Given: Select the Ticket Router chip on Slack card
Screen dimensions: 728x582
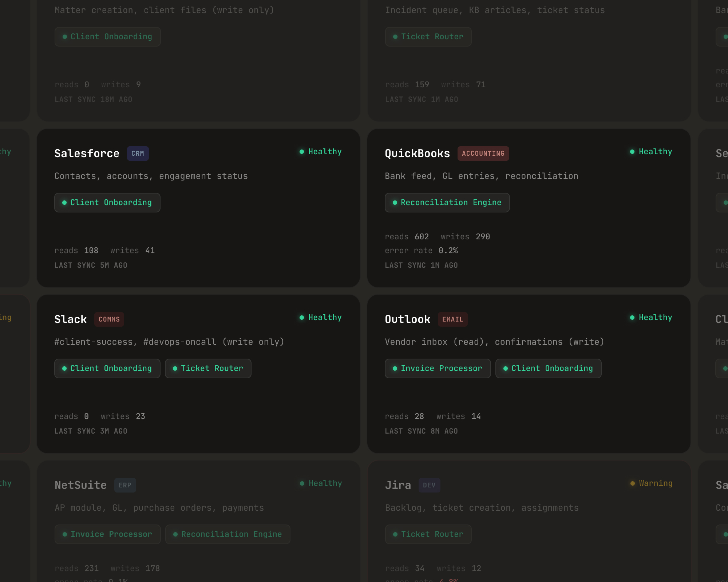Looking at the screenshot, I should click(208, 368).
